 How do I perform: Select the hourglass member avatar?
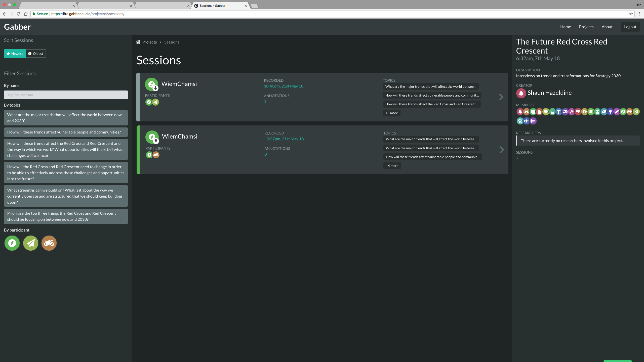[x=597, y=112]
